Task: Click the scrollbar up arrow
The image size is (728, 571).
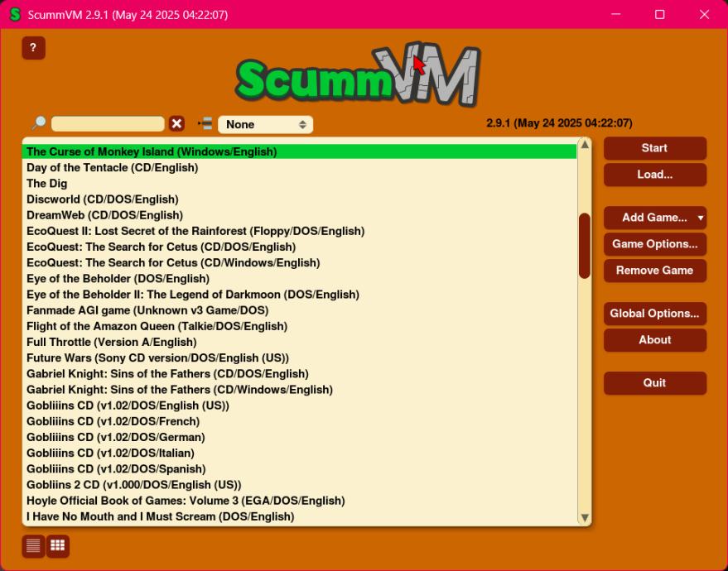Action: (585, 145)
